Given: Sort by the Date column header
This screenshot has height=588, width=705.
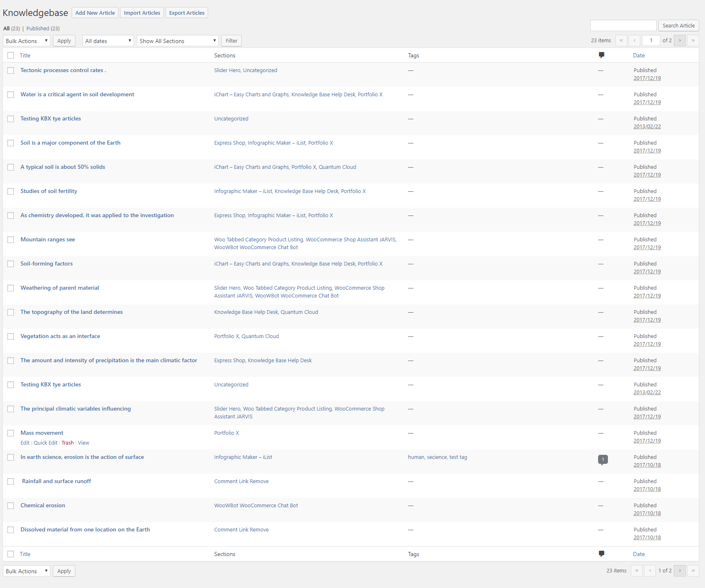Looking at the screenshot, I should [639, 55].
